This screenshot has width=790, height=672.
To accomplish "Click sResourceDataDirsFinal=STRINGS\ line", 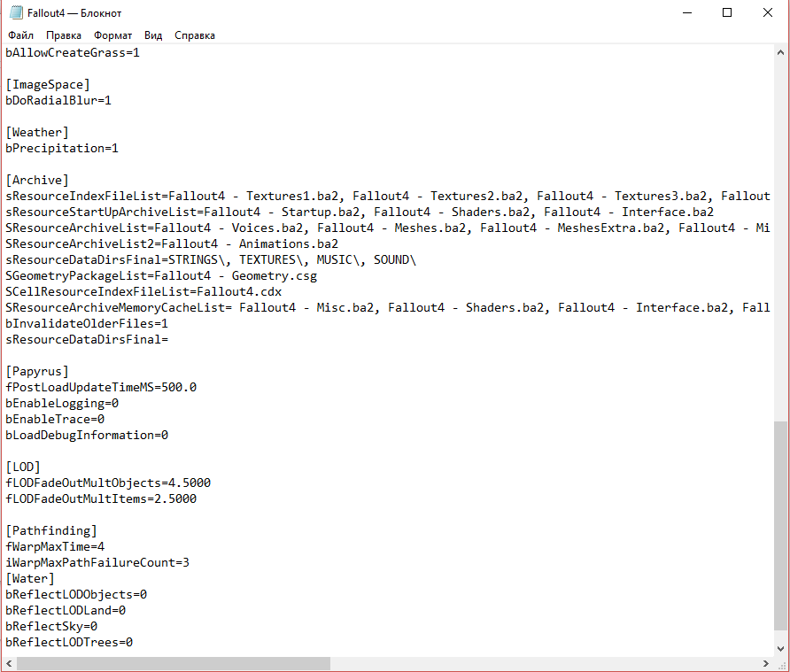I will pyautogui.click(x=211, y=260).
